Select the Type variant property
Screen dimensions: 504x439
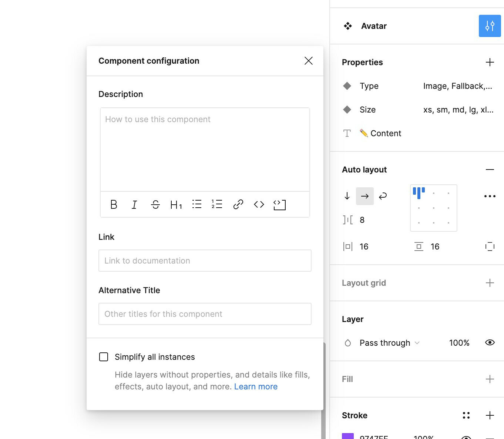click(369, 86)
